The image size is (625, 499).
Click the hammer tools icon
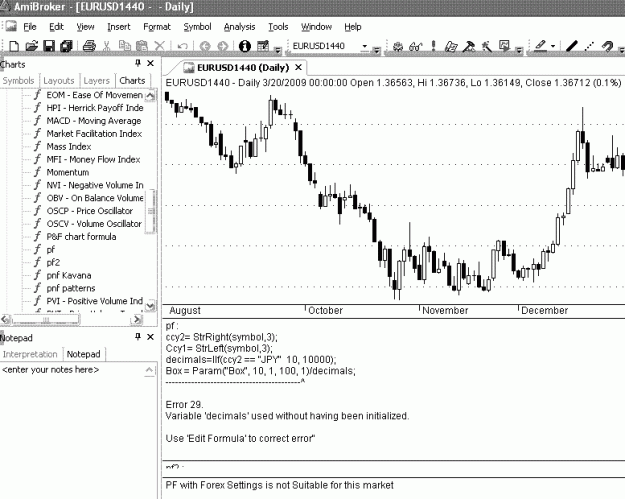(469, 47)
